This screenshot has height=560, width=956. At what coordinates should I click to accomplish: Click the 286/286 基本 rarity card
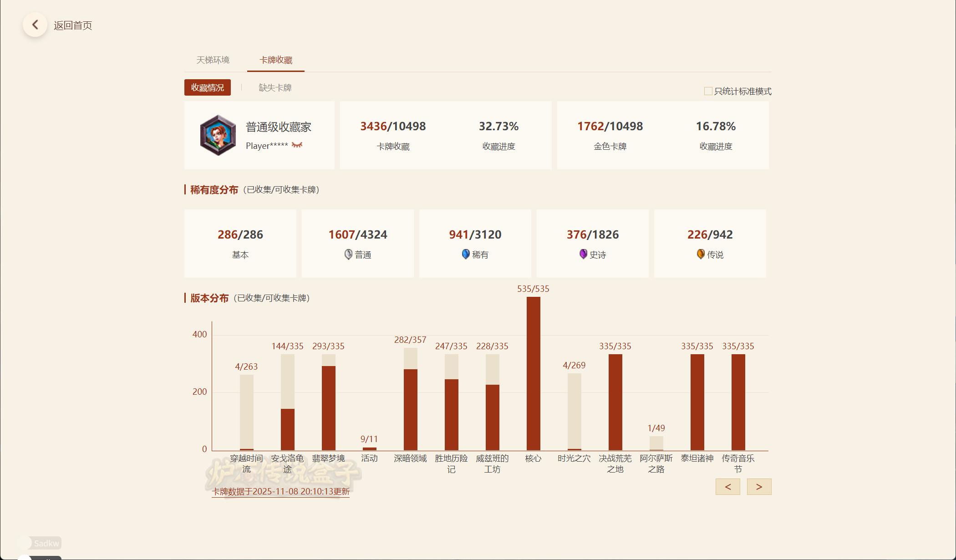pos(240,244)
